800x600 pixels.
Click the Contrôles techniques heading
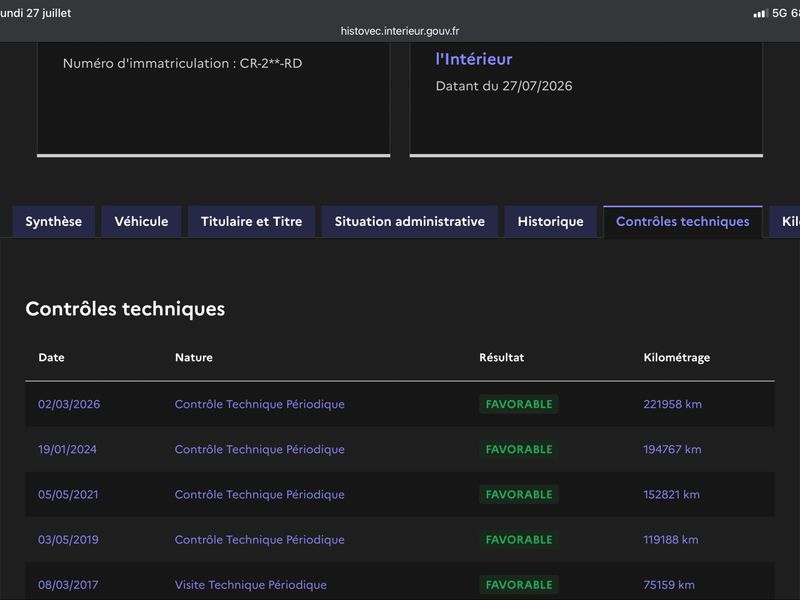pos(125,309)
